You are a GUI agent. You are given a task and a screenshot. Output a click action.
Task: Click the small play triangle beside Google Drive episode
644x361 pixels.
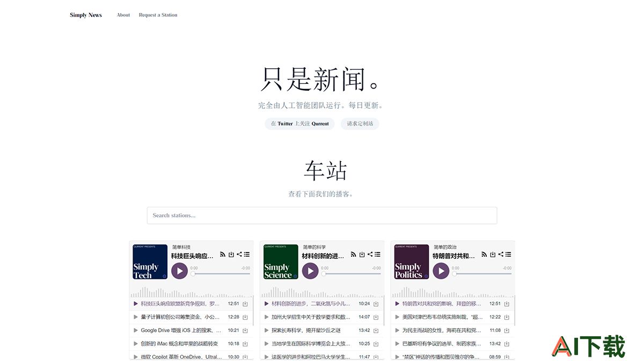click(x=136, y=330)
